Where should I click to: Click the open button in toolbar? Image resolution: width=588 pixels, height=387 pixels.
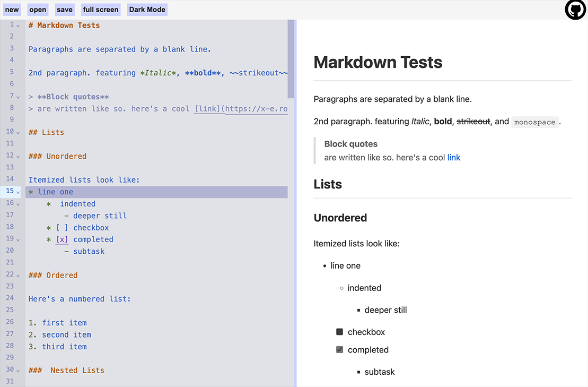click(x=38, y=10)
